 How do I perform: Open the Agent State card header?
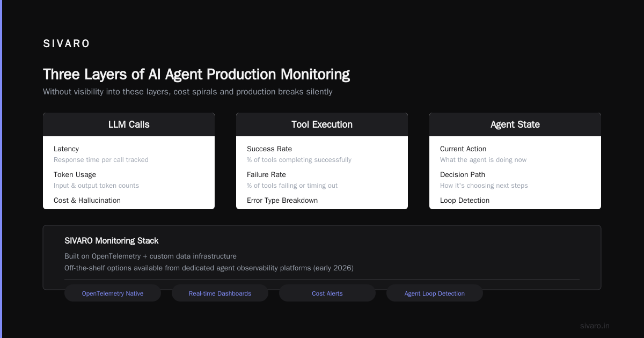515,124
